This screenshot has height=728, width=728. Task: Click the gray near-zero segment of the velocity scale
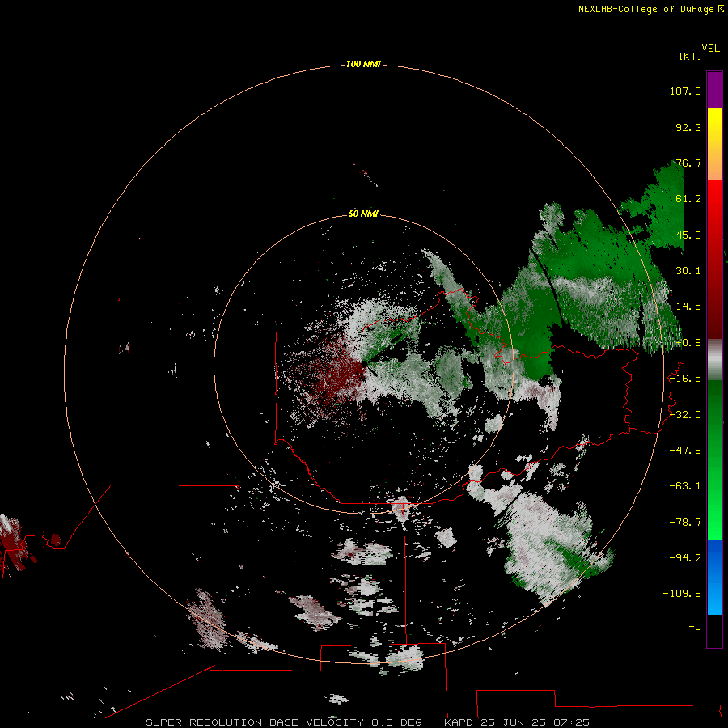click(714, 360)
